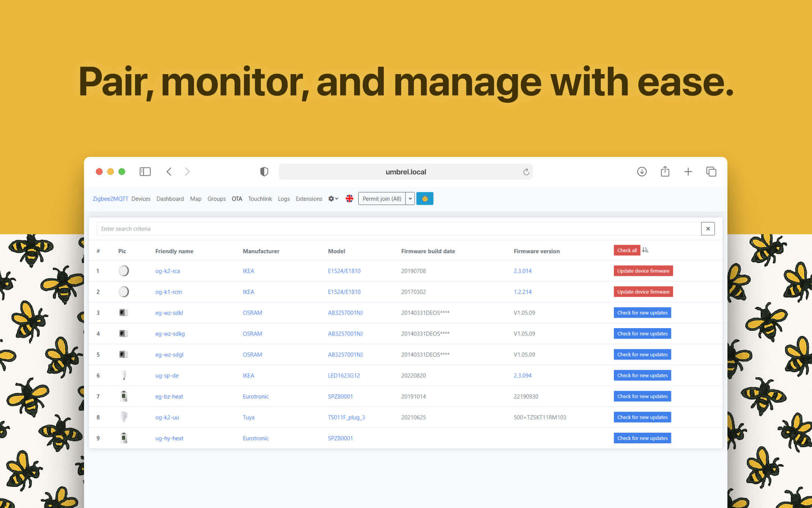Expand the Permit join dropdown arrow
Screen dimensions: 812x508
tap(410, 199)
